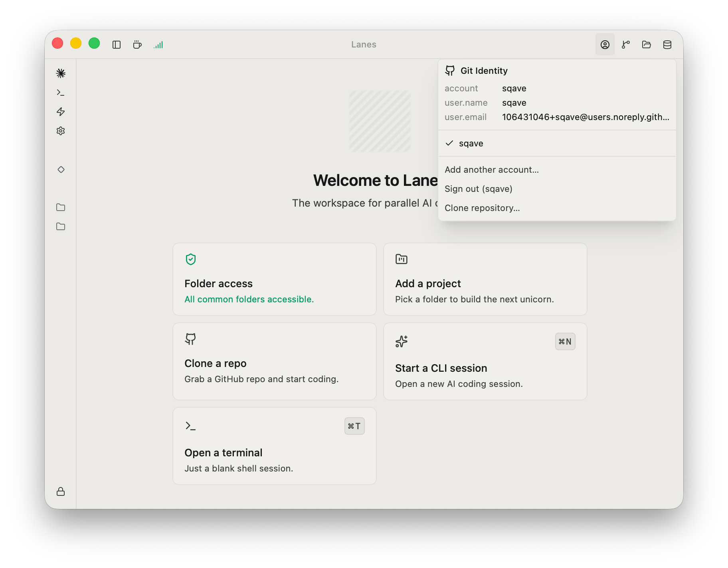Open the Open a terminal card
Image resolution: width=728 pixels, height=568 pixels.
(x=275, y=446)
